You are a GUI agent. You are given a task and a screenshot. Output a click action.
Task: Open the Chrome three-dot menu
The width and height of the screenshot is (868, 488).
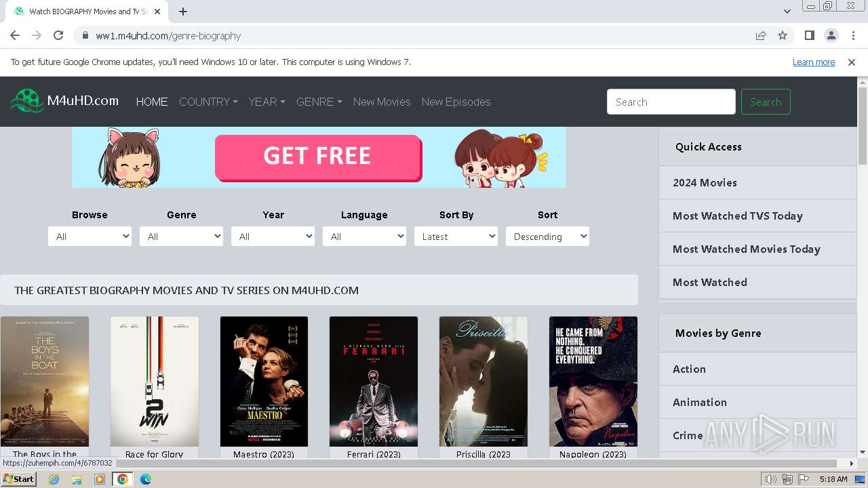pos(852,35)
